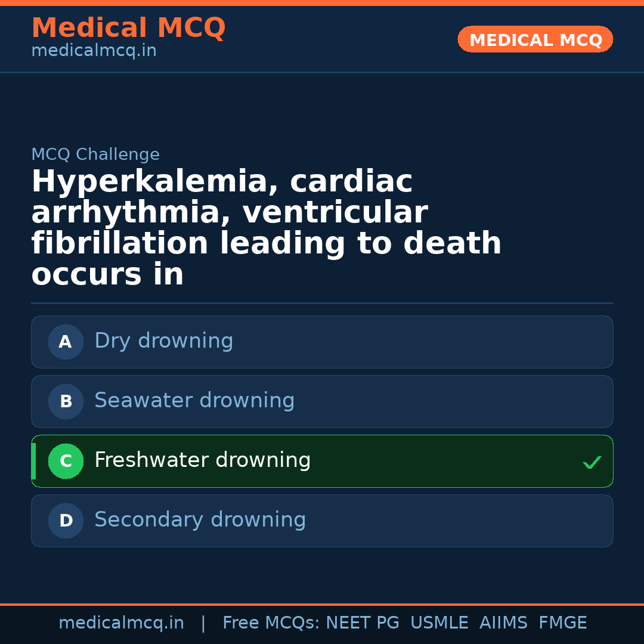Click the USMLE footer item
This screenshot has width=644, height=644.
pos(439,622)
